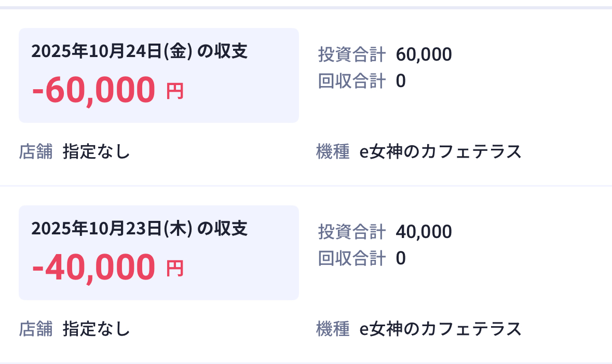Click the 60,000 investment total value

424,54
